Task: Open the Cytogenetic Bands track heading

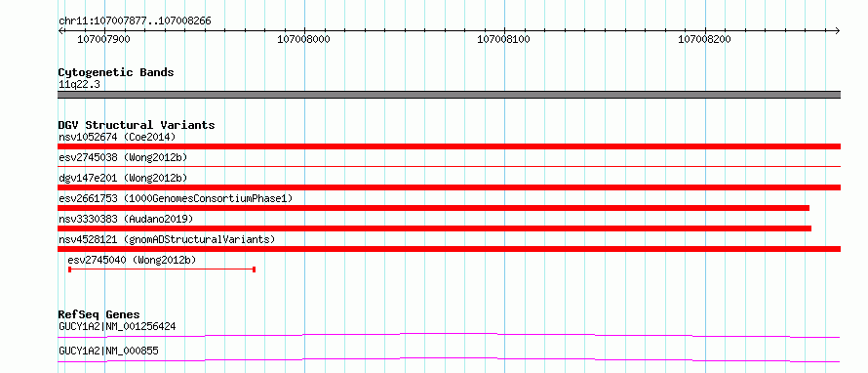Action: [116, 72]
